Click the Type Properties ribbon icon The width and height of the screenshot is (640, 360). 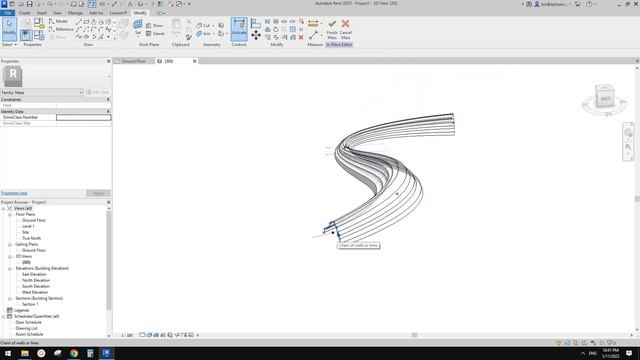pyautogui.click(x=26, y=23)
